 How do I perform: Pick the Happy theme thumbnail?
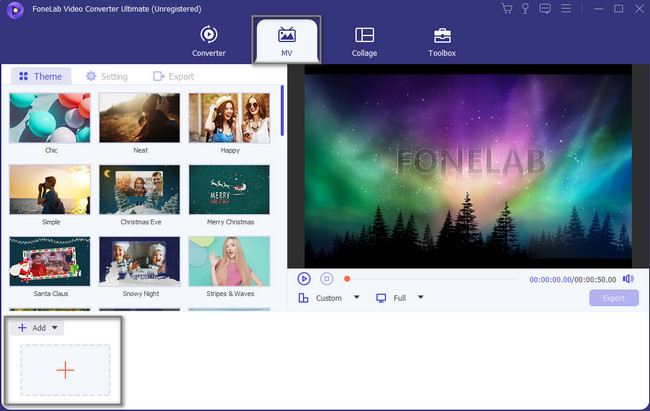coord(229,118)
